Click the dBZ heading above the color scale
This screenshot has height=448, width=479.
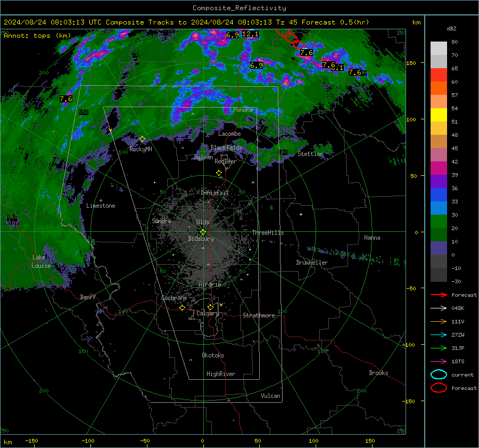coord(451,28)
